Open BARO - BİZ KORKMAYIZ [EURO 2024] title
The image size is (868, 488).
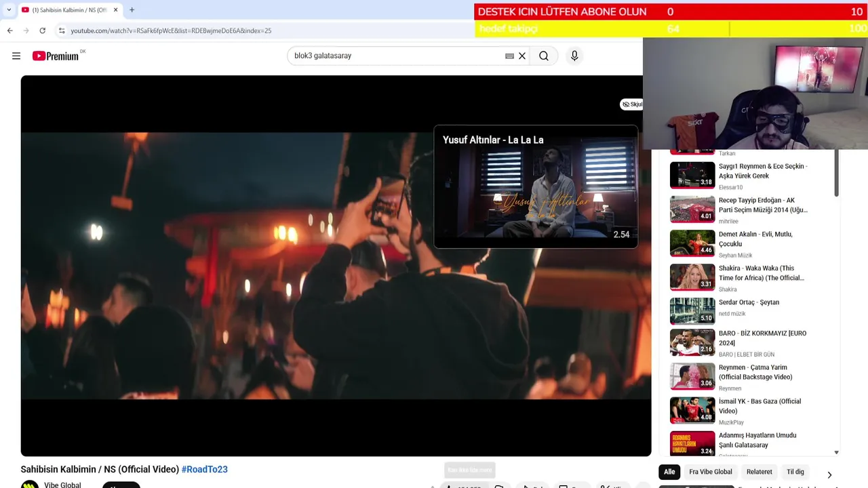(763, 338)
